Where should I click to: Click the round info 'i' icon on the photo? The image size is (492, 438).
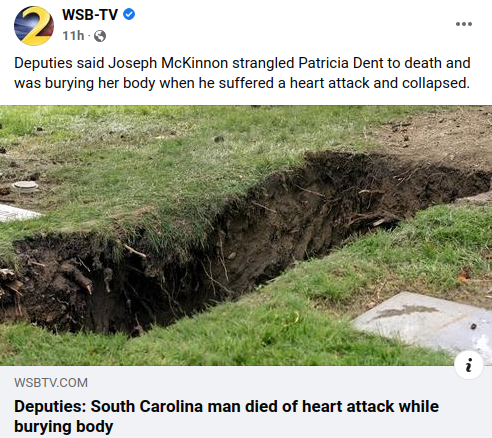point(469,365)
